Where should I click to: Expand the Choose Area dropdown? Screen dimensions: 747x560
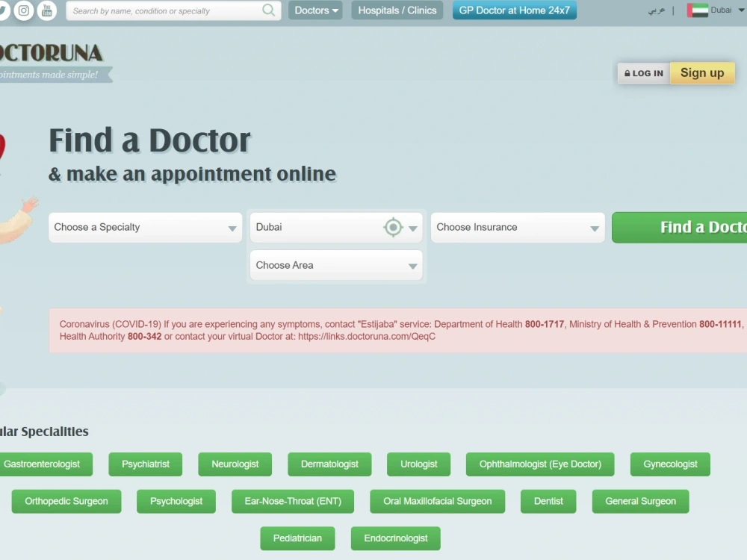pos(336,265)
